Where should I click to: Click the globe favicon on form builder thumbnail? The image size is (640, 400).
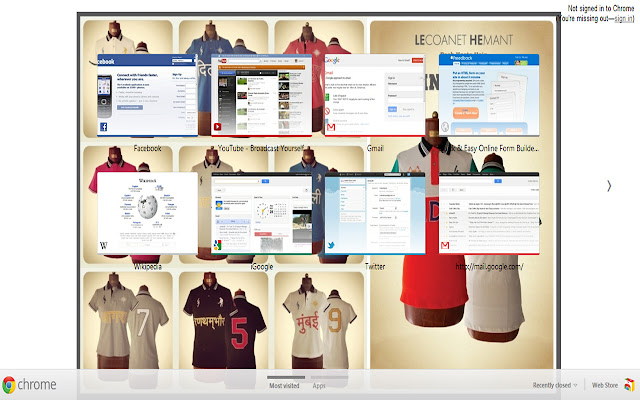445,127
